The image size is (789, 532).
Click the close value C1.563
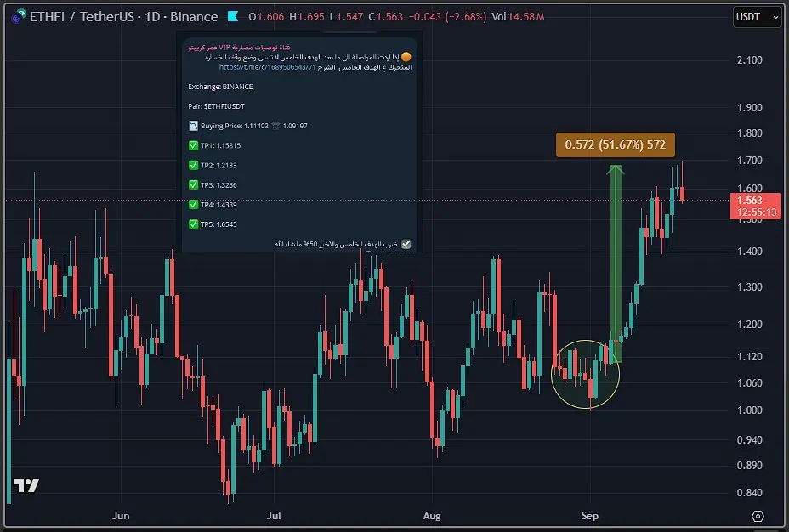(386, 17)
